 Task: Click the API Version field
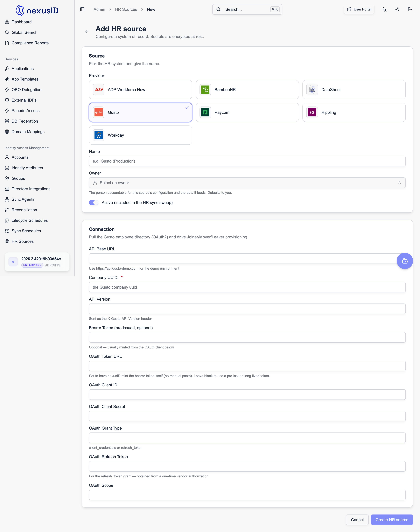(247, 309)
